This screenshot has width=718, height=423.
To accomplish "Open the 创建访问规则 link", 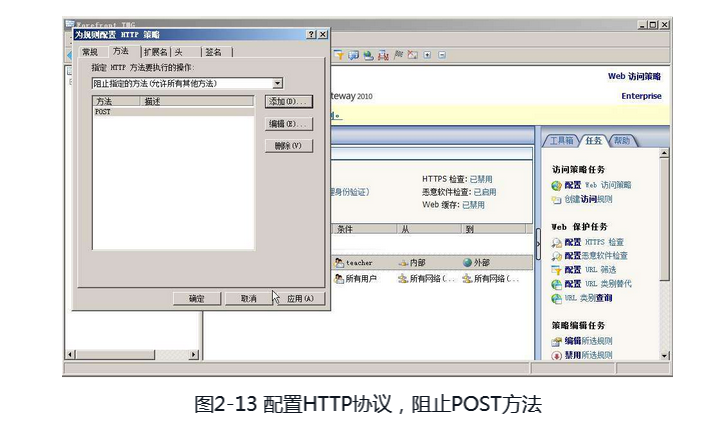I will (588, 200).
